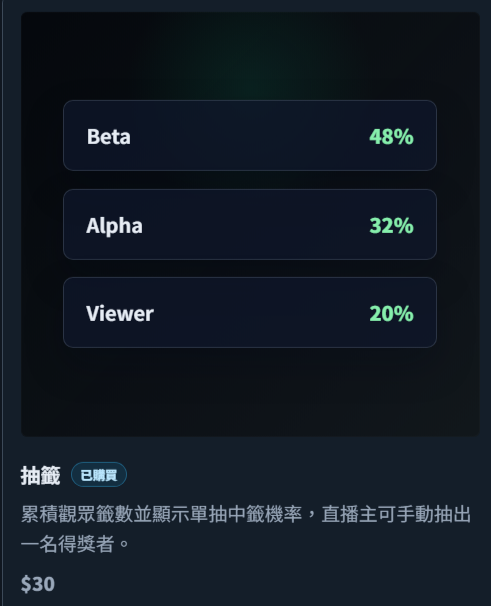
Task: Click the 32% probability value
Action: pos(391,225)
